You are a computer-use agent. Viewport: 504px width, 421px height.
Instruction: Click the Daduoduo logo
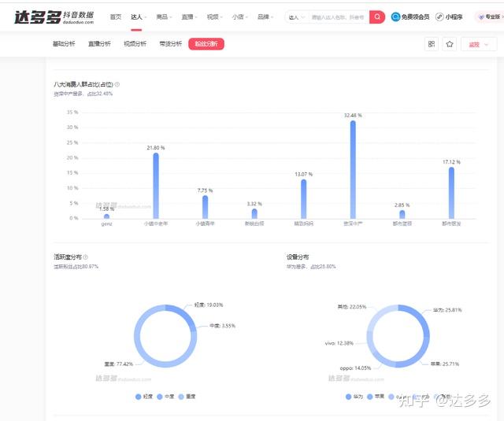coord(54,17)
